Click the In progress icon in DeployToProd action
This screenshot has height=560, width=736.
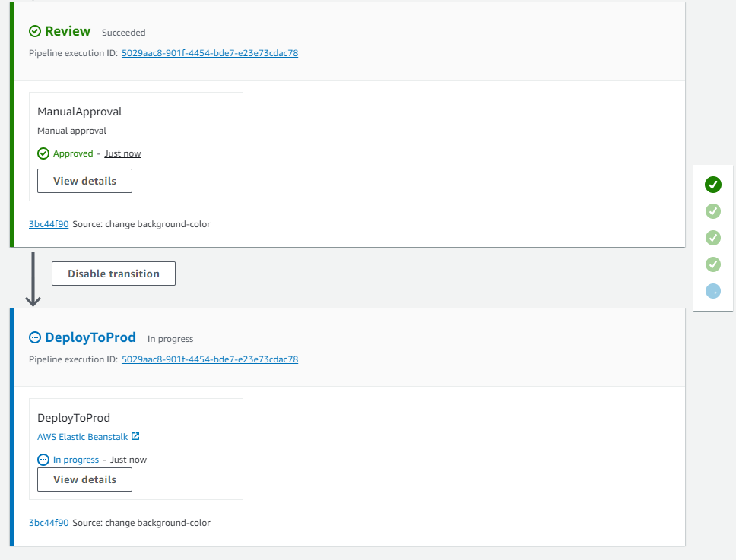[43, 460]
